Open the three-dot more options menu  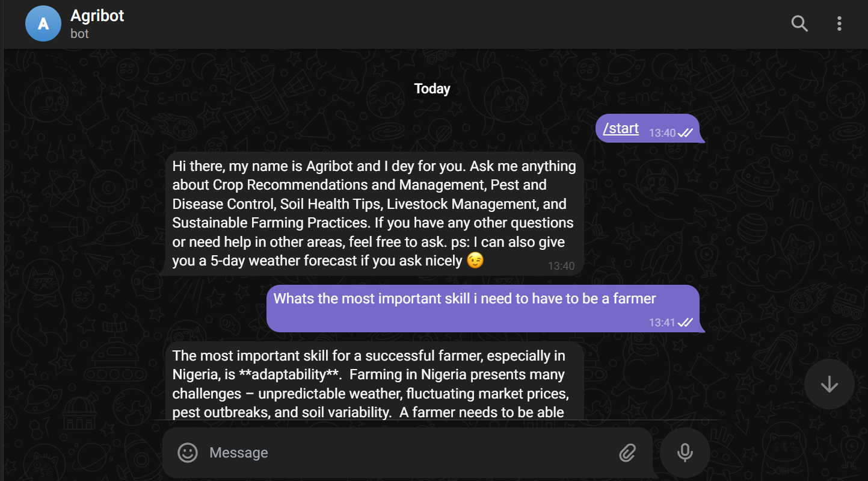[x=839, y=24]
